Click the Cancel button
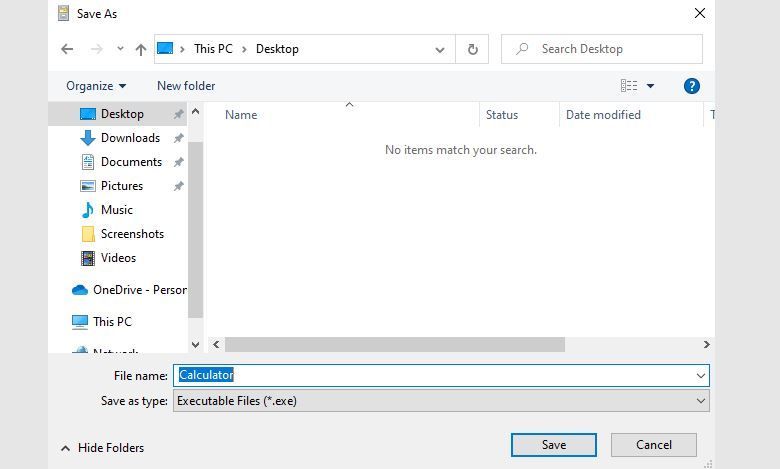780x469 pixels. [654, 445]
